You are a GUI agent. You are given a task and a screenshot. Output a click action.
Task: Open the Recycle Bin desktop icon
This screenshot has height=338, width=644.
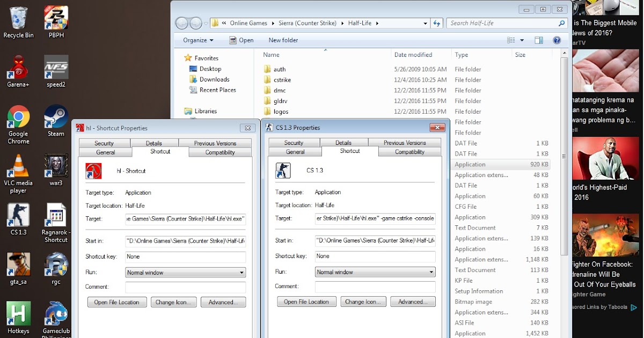click(18, 22)
